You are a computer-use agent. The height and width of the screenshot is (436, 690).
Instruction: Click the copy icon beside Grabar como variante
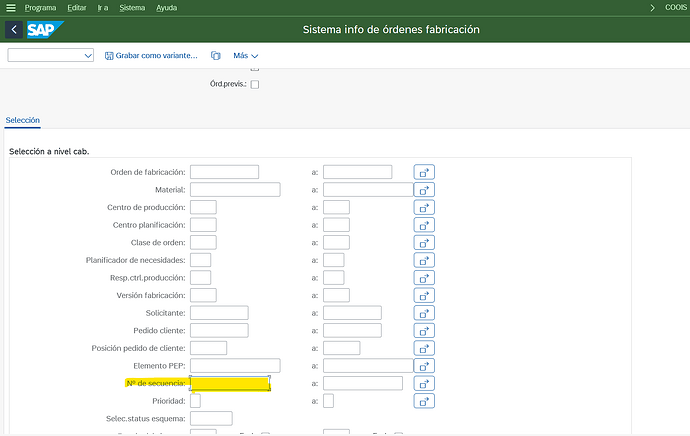pos(215,56)
